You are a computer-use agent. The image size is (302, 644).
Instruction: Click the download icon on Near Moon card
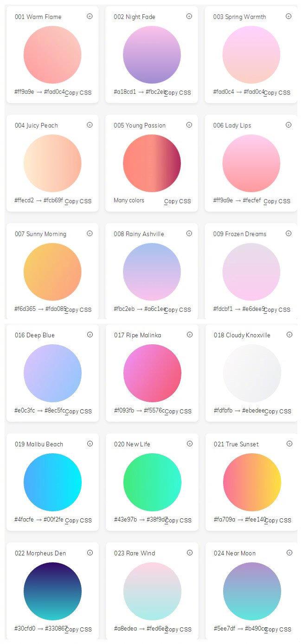[289, 553]
